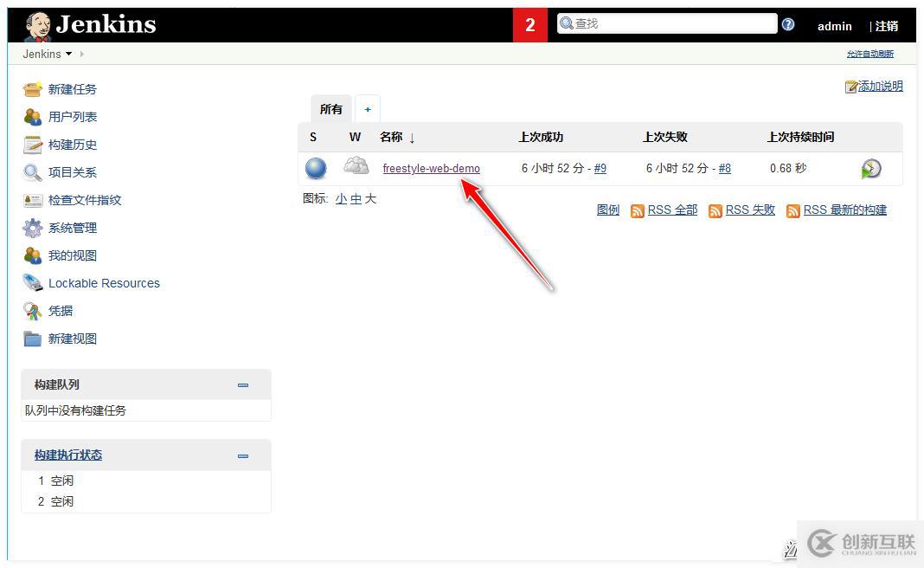
Task: Sort by the S status column header
Action: tap(313, 137)
